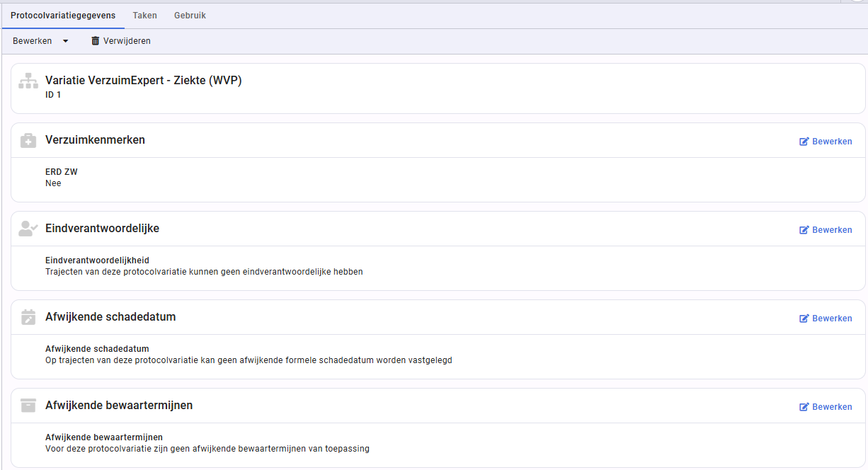868x470 pixels.
Task: Open the Bewerken toolbar dropdown arrow
Action: tap(66, 41)
